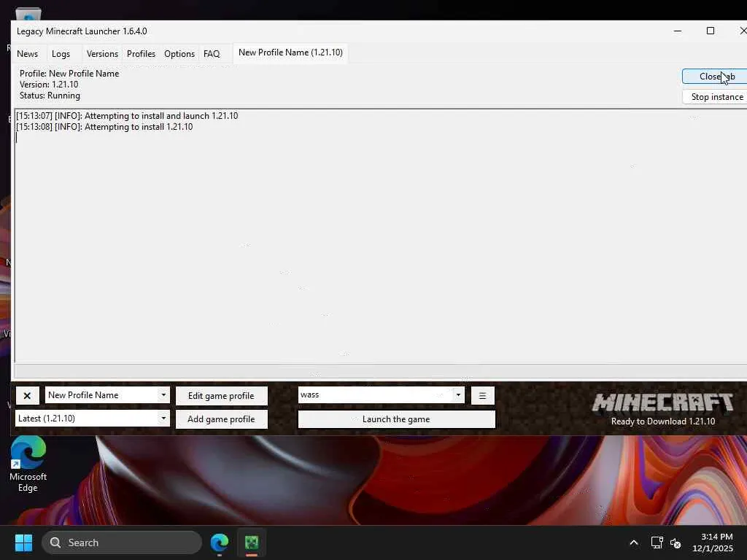The height and width of the screenshot is (560, 747).
Task: Switch to the Logs tab
Action: 61,54
